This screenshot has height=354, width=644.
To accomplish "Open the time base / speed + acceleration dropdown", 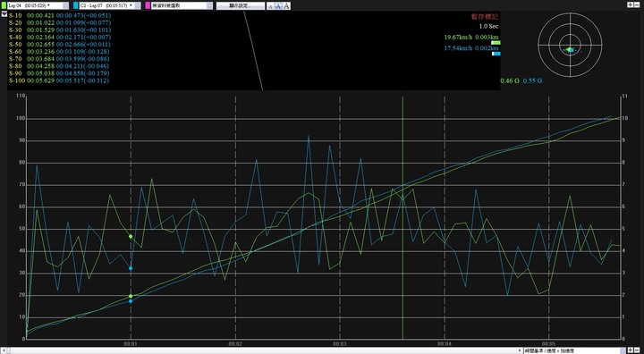I will tap(574, 350).
